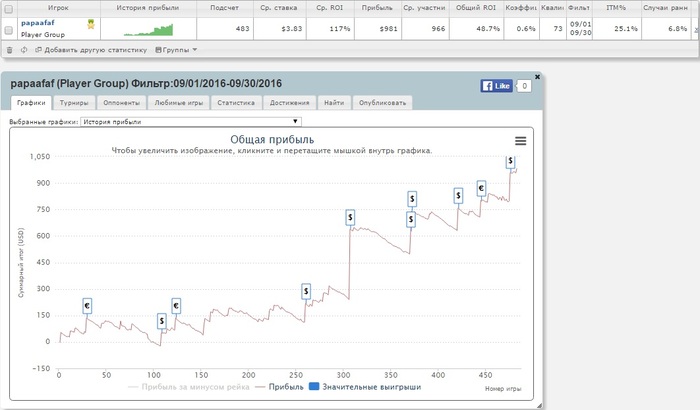Toggle the Прибыль legend series

click(279, 387)
